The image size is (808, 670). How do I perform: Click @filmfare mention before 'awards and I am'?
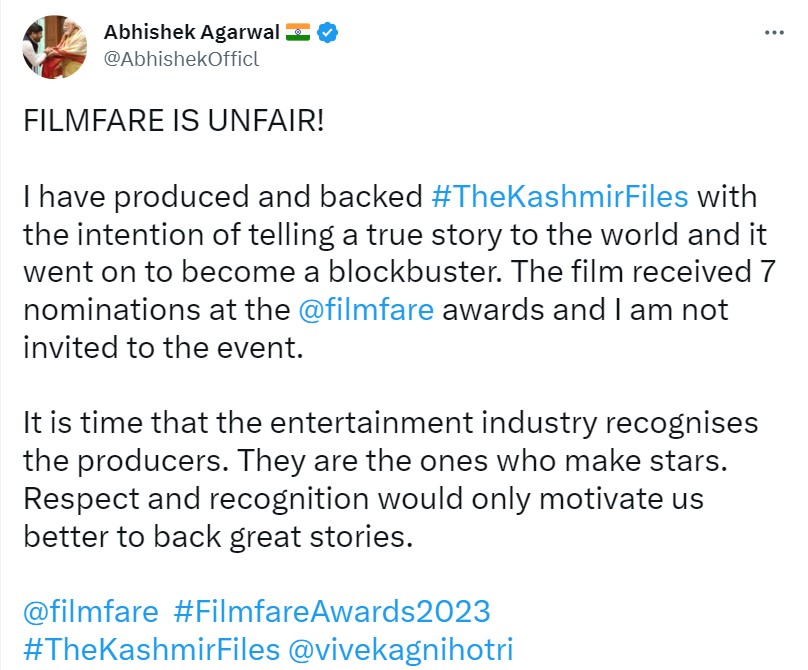click(366, 309)
